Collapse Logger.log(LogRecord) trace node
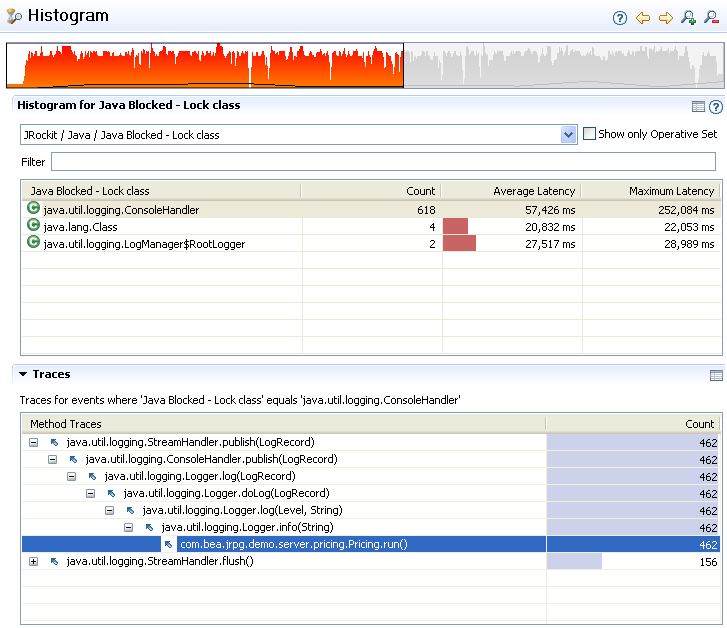This screenshot has height=628, width=727. (x=71, y=476)
